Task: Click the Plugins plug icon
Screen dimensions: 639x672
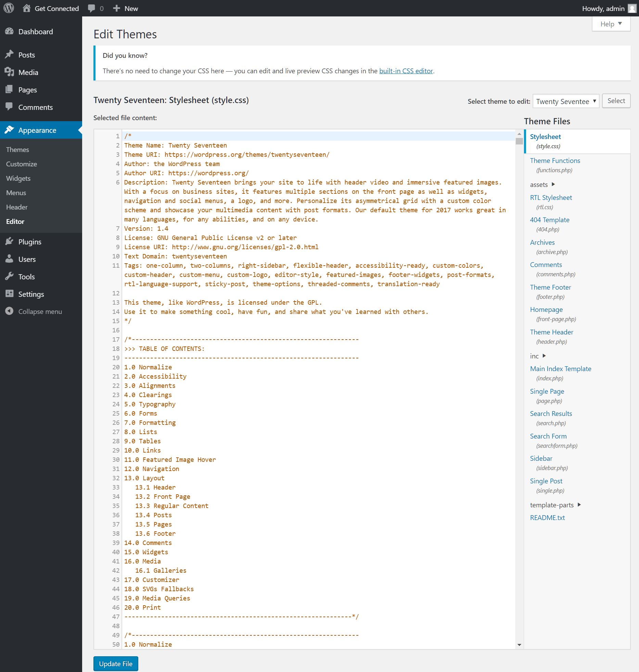Action: coord(9,242)
